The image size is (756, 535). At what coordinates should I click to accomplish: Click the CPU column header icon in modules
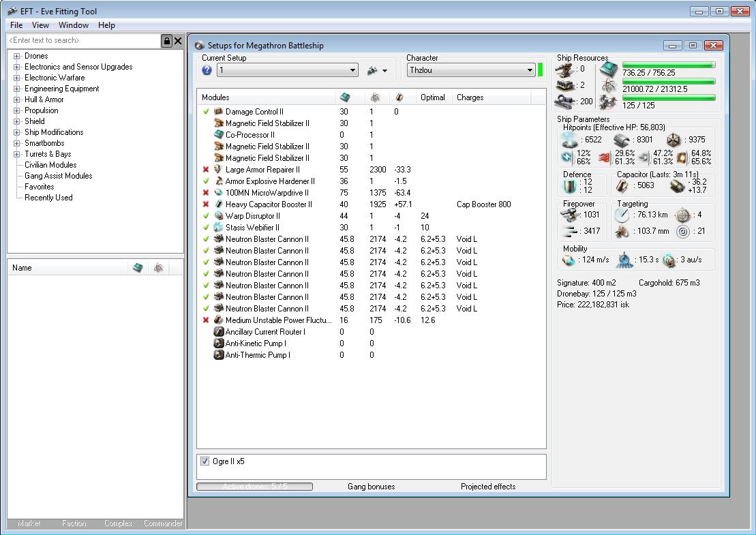345,97
